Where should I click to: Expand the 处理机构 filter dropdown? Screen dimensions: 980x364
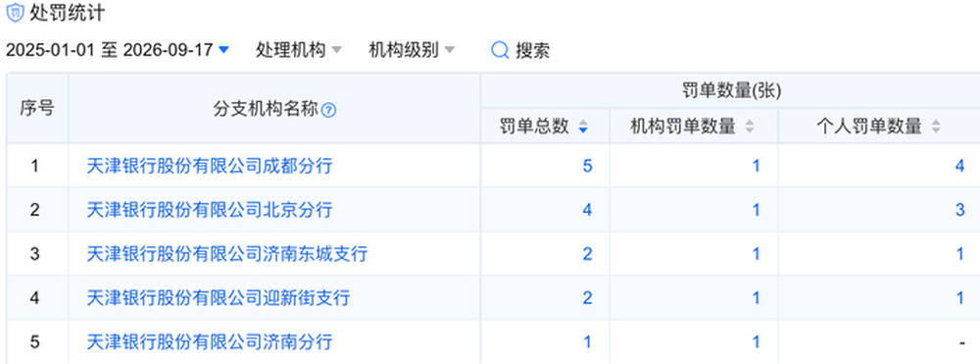tap(298, 50)
